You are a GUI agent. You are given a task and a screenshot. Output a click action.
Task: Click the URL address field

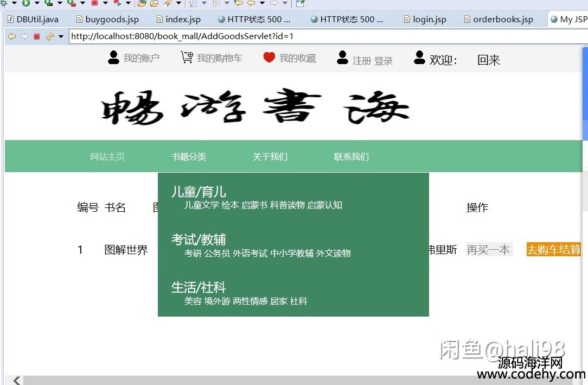(x=328, y=36)
